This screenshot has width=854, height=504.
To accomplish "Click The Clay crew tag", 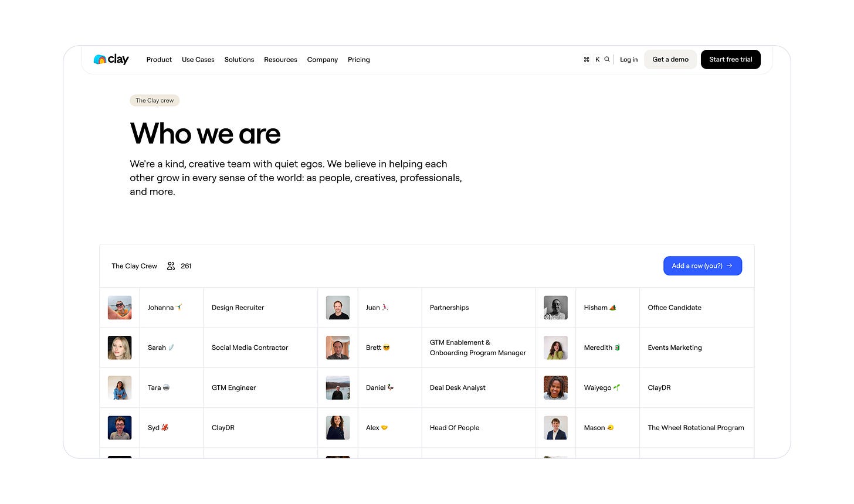I will click(x=155, y=100).
